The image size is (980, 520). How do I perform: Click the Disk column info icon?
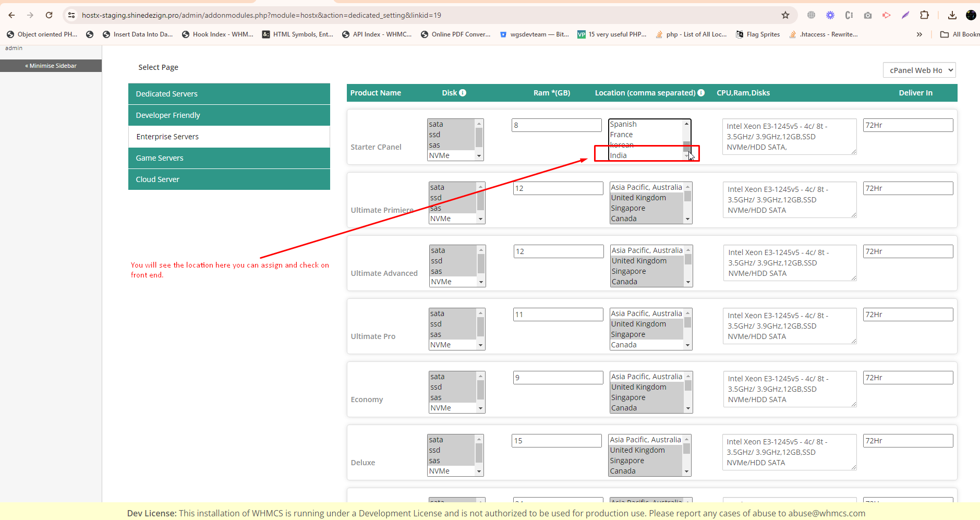tap(463, 93)
